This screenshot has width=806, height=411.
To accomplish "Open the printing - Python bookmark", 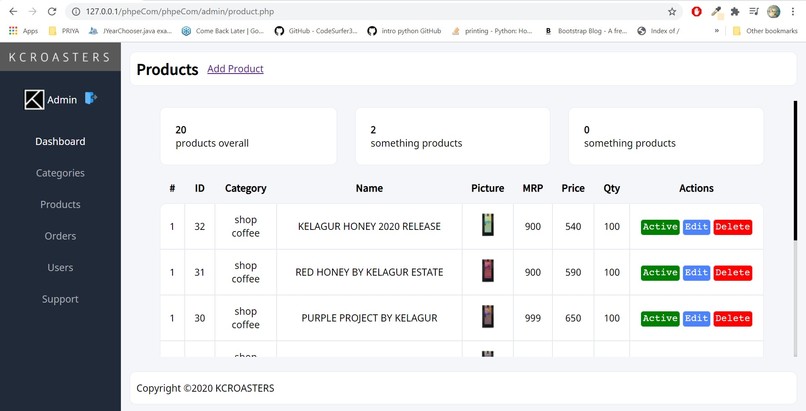I will [x=492, y=31].
